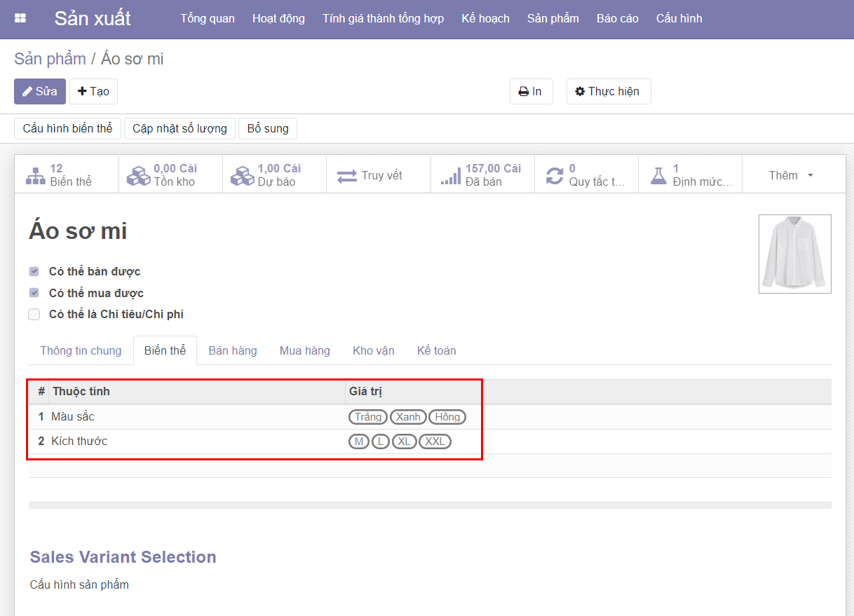Viewport: 854px width, 616px height.
Task: Click the Sửa edit button
Action: coord(40,92)
